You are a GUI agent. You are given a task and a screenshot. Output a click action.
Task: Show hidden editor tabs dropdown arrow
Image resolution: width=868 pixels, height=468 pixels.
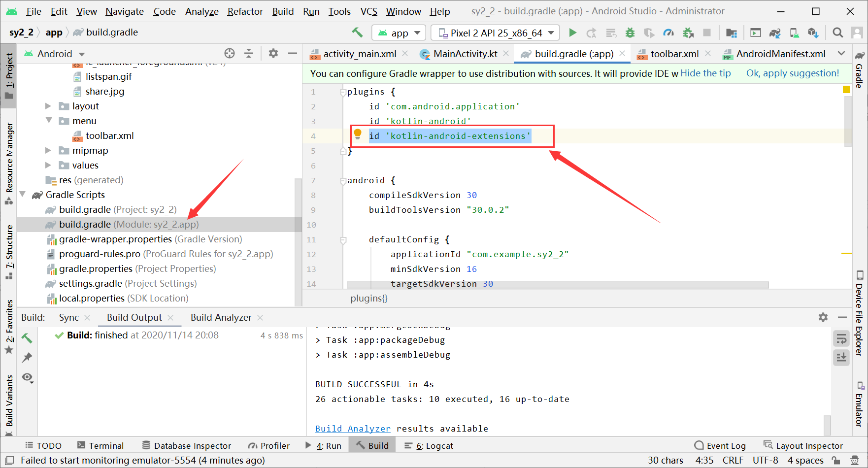point(841,53)
